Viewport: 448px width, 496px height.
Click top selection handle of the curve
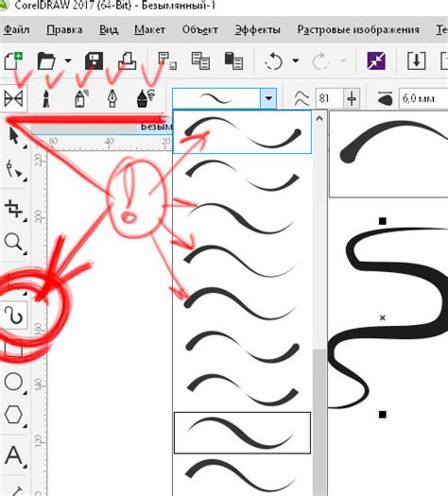(x=383, y=221)
